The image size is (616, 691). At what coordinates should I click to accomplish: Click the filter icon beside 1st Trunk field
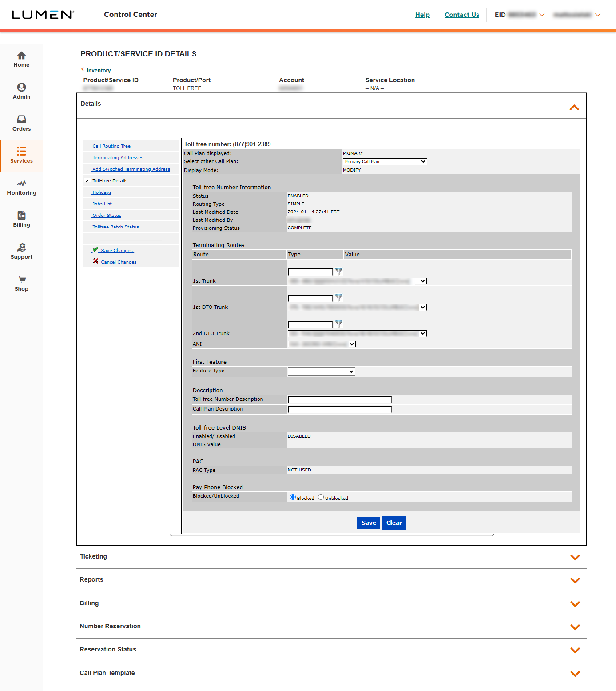pos(338,272)
